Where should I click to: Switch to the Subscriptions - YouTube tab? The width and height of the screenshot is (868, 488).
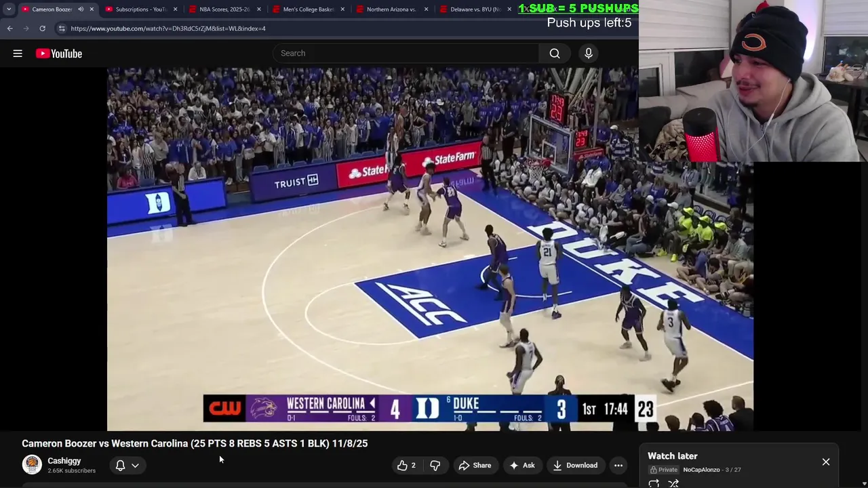click(x=141, y=9)
